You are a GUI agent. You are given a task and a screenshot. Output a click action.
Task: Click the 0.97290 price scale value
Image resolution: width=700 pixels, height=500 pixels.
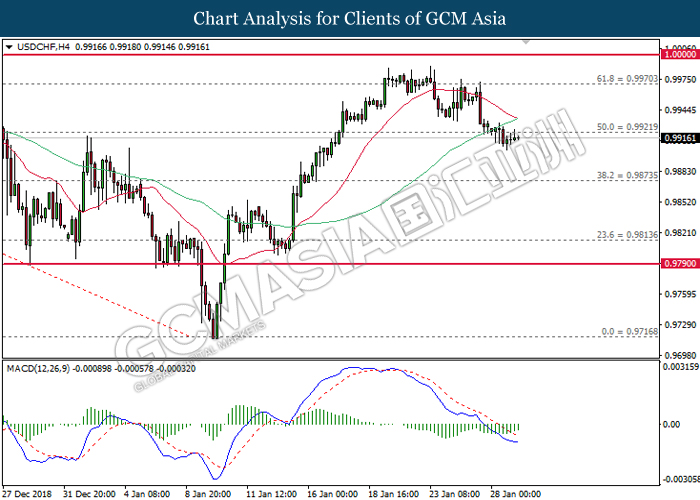pos(680,325)
